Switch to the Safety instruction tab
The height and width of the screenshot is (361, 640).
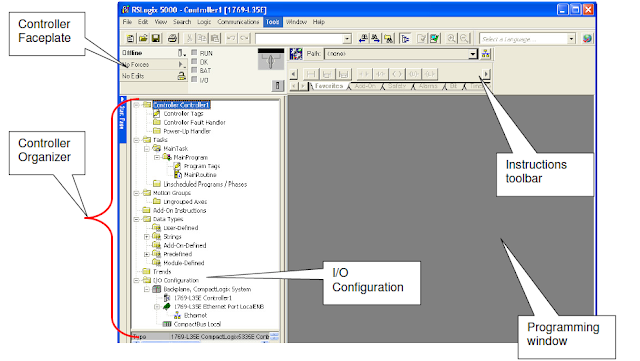click(397, 86)
